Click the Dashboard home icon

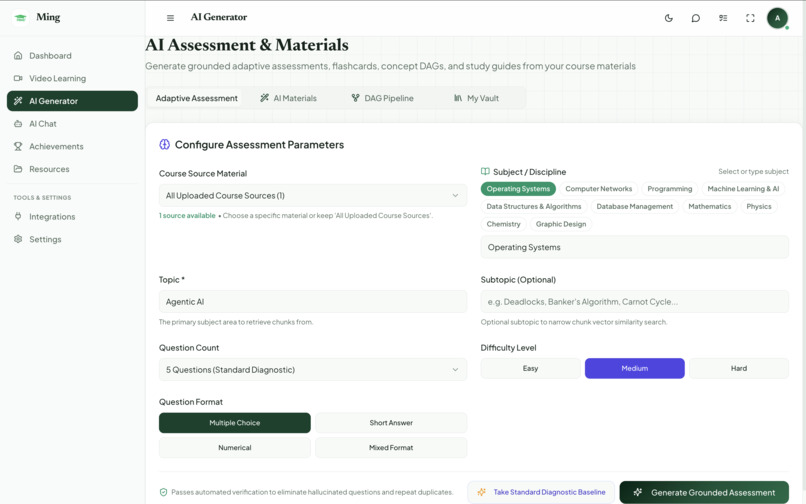point(18,56)
